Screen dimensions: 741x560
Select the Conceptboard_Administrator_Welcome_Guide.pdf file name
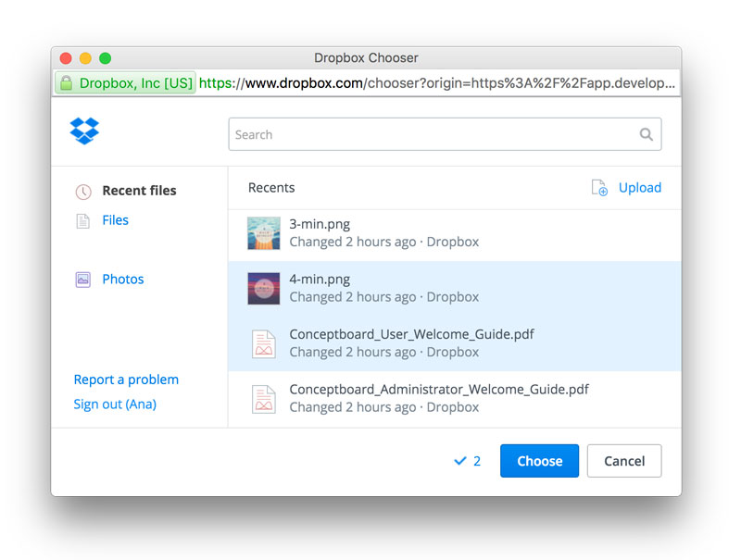click(439, 390)
